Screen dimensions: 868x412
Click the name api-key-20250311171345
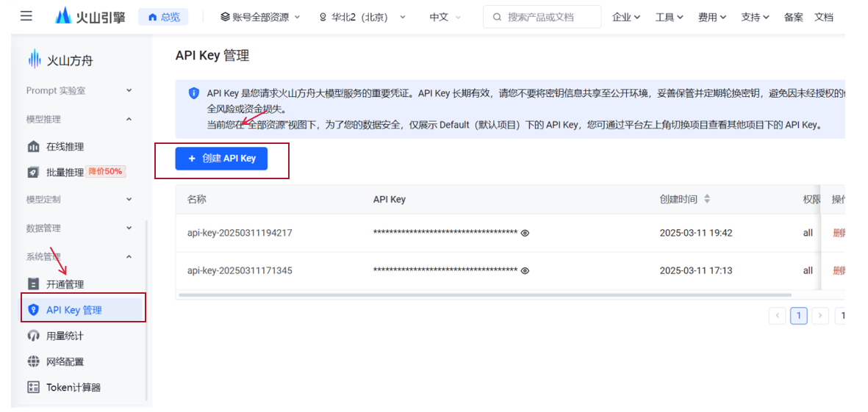[240, 271]
